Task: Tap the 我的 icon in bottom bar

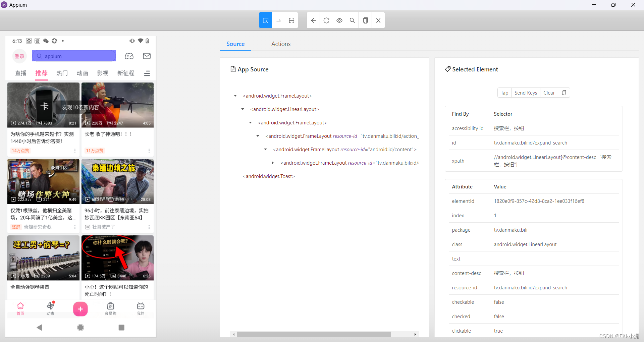Action: (141, 308)
